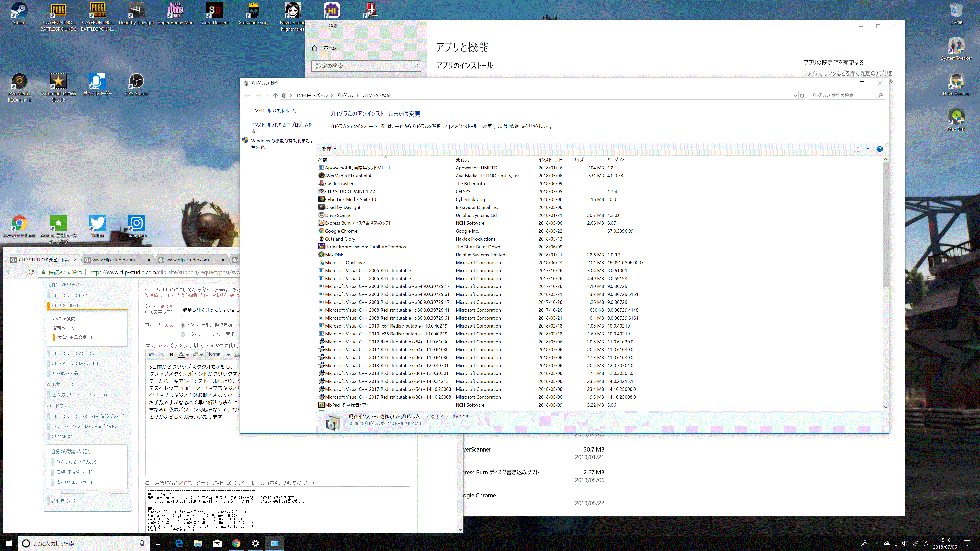This screenshot has height=551, width=980.
Task: Show hidden system tray icons
Action: [x=877, y=543]
